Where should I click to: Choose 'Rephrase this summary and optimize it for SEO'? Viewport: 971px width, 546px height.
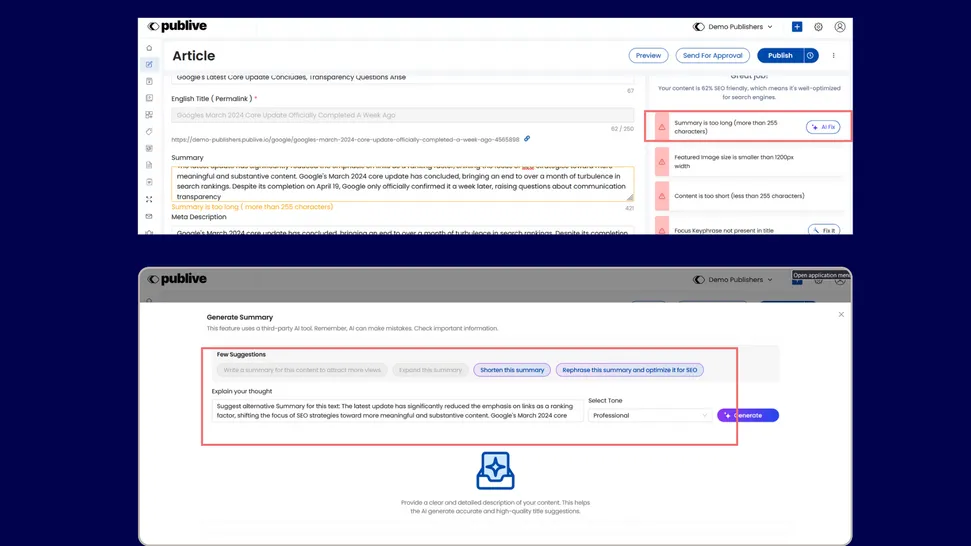[x=629, y=370]
